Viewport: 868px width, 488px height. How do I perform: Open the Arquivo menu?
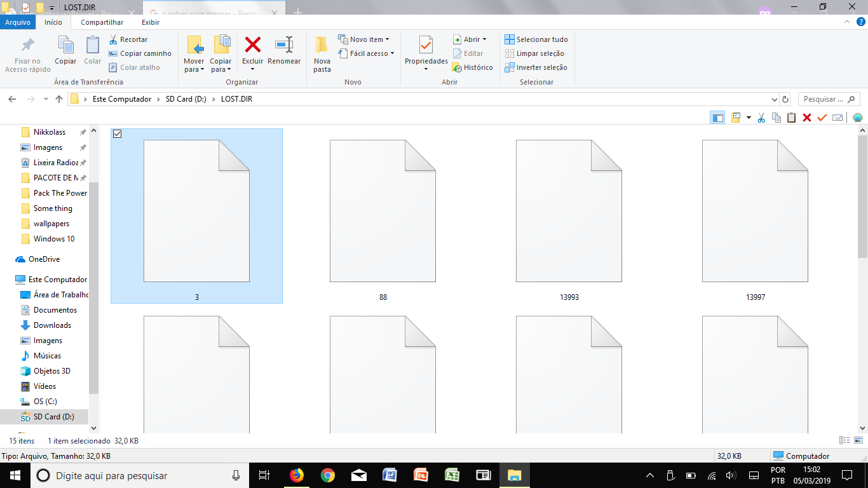point(18,22)
